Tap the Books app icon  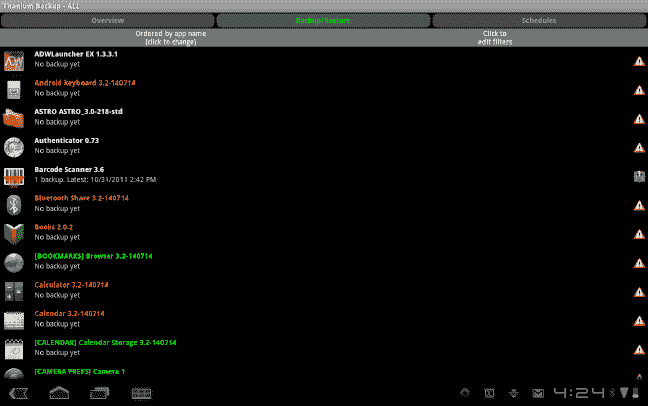[14, 234]
